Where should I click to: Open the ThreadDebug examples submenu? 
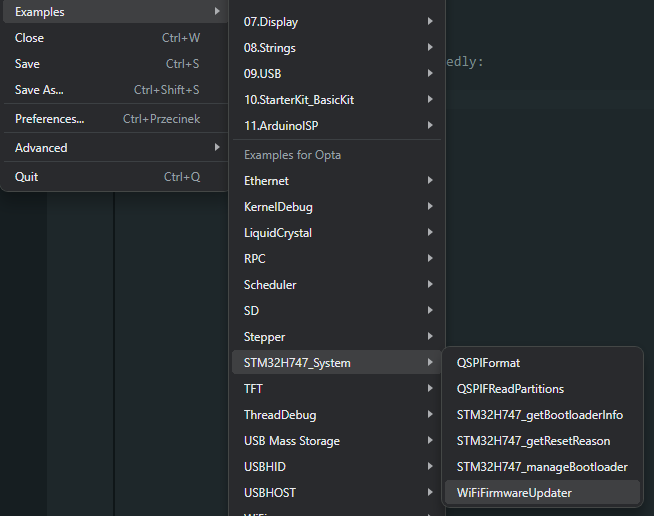337,415
